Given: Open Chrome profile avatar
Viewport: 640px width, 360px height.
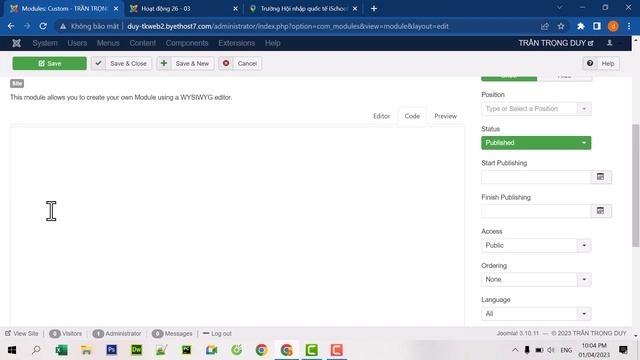Looking at the screenshot, I should point(613,26).
